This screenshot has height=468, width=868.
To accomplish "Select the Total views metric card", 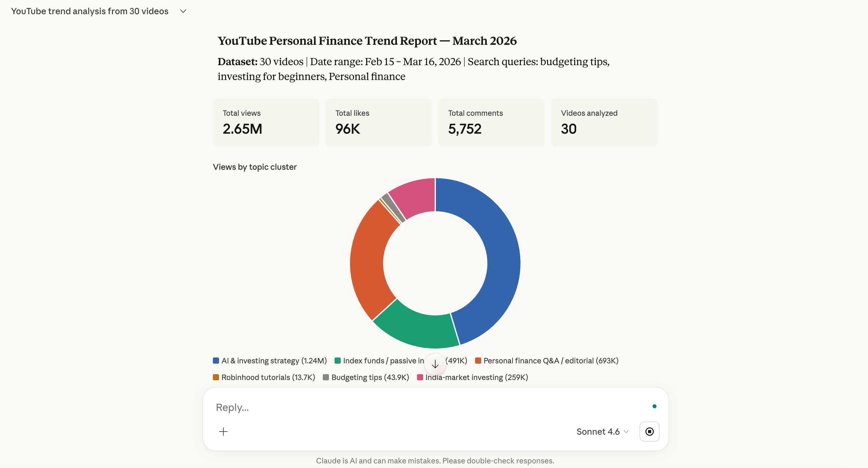I will click(x=266, y=123).
